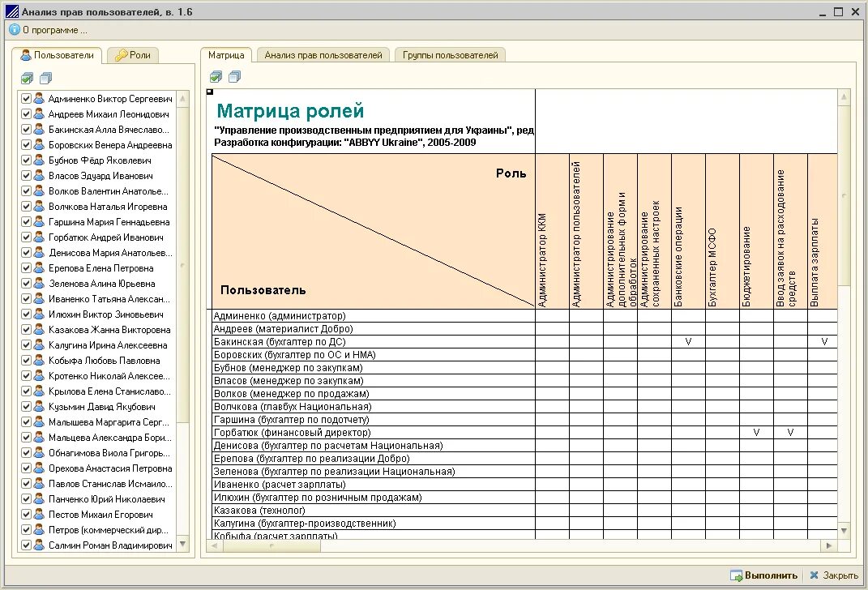Uncheck all users icon in left panel
Viewport: 868px width, 590px height.
(x=46, y=78)
